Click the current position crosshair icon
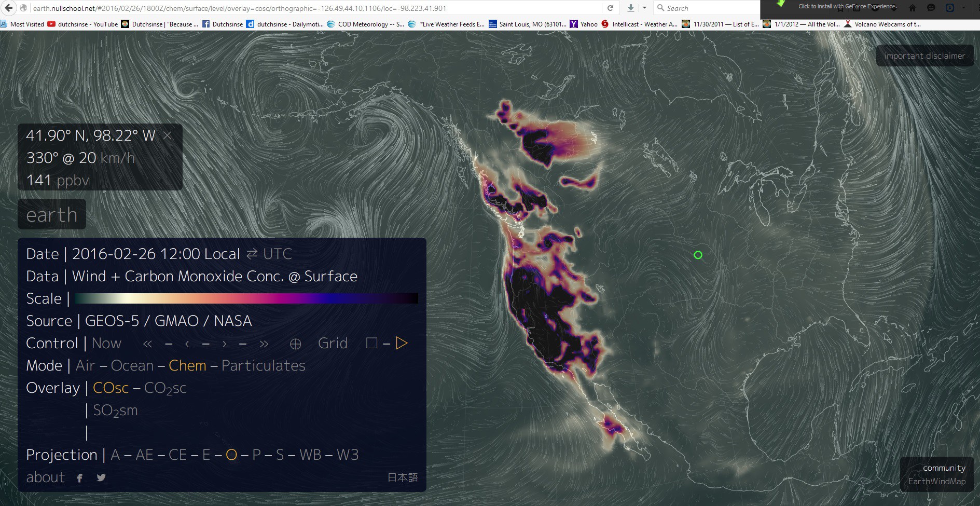Screen dimensions: 980x506 (x=295, y=344)
